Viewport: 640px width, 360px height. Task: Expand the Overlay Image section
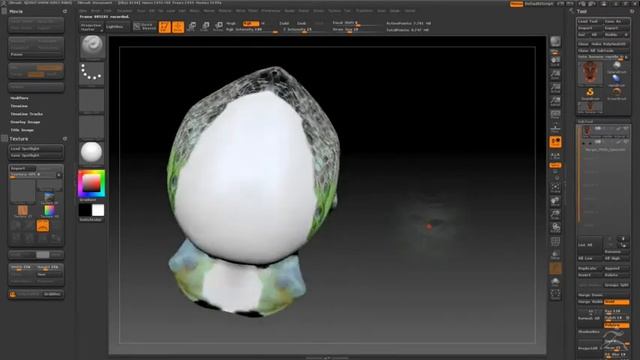(25, 122)
